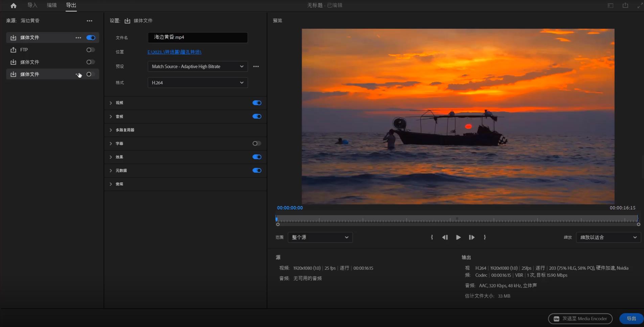The height and width of the screenshot is (327, 644).
Task: Switch to the 导入 tab
Action: pyautogui.click(x=32, y=5)
